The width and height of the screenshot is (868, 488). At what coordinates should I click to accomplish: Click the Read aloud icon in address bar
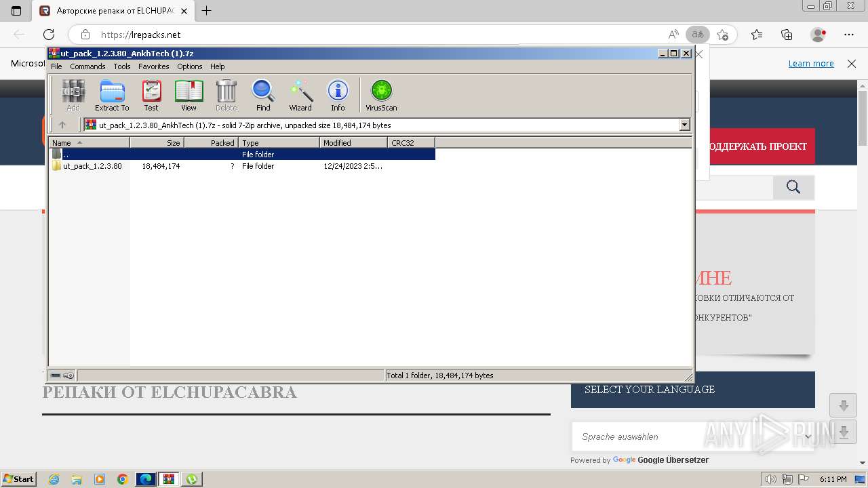[673, 35]
